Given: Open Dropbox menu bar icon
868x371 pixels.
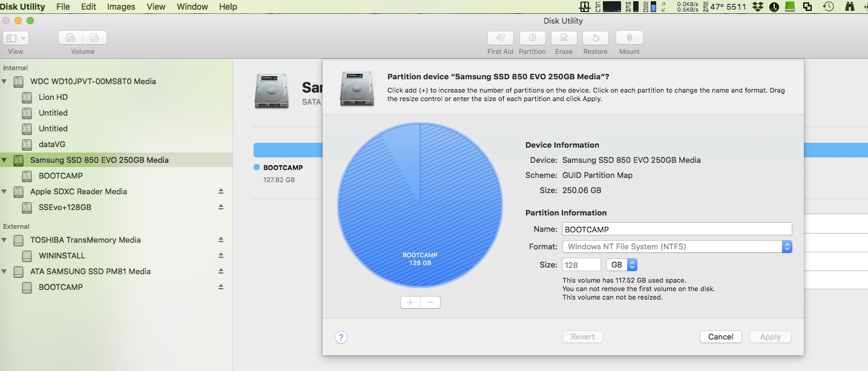Looking at the screenshot, I should click(x=757, y=7).
